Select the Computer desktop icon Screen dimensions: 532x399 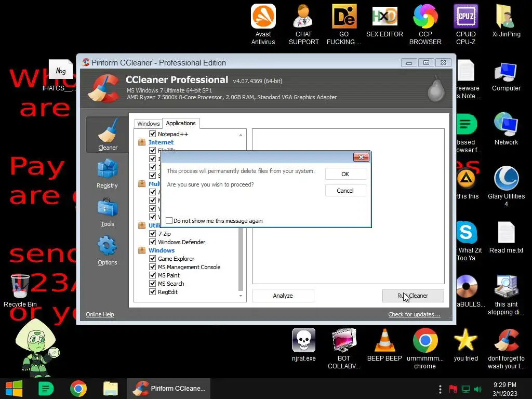tap(506, 77)
